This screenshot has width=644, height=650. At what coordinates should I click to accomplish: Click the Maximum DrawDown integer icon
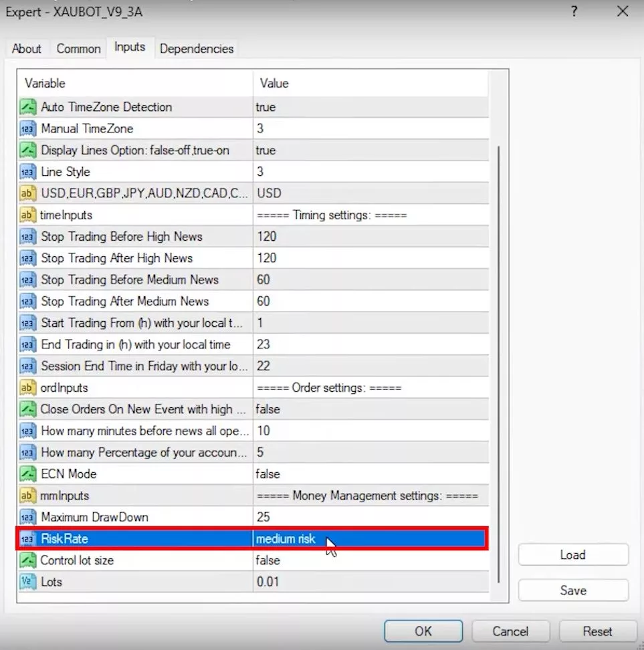click(x=28, y=518)
